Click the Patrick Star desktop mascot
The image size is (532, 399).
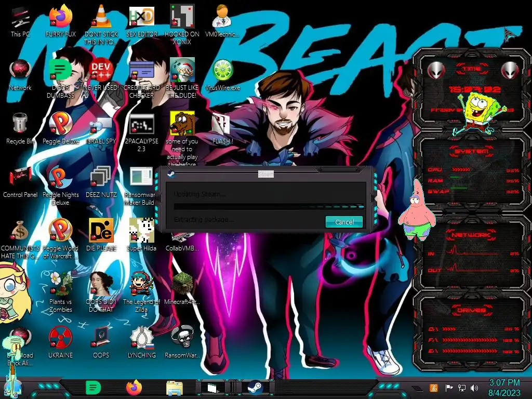[417, 209]
